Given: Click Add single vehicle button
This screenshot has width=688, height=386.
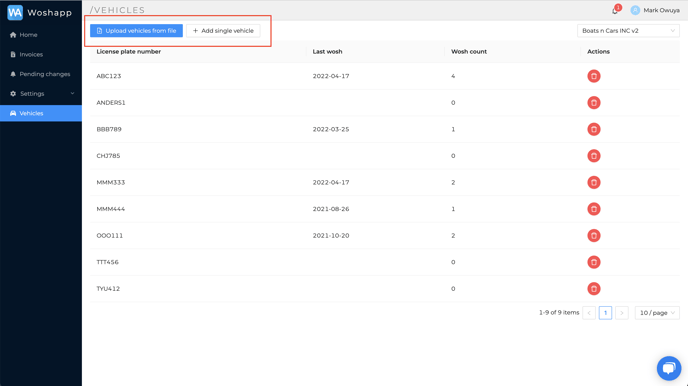Looking at the screenshot, I should tap(223, 31).
